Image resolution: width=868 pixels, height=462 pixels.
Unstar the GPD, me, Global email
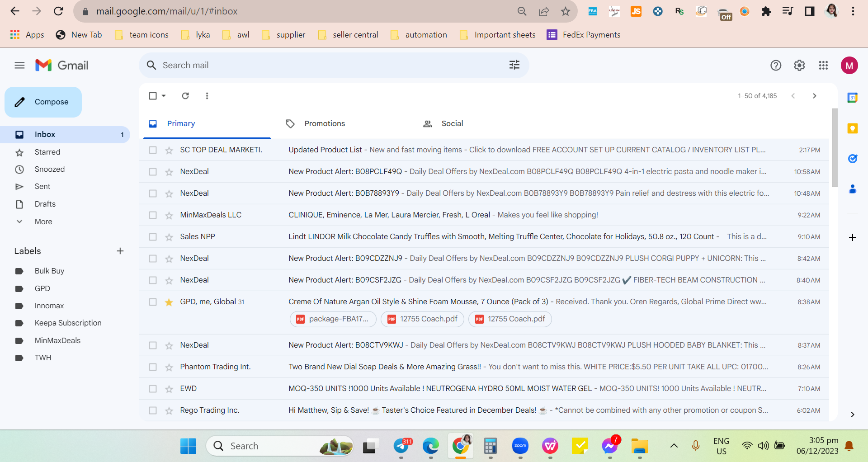tap(169, 302)
